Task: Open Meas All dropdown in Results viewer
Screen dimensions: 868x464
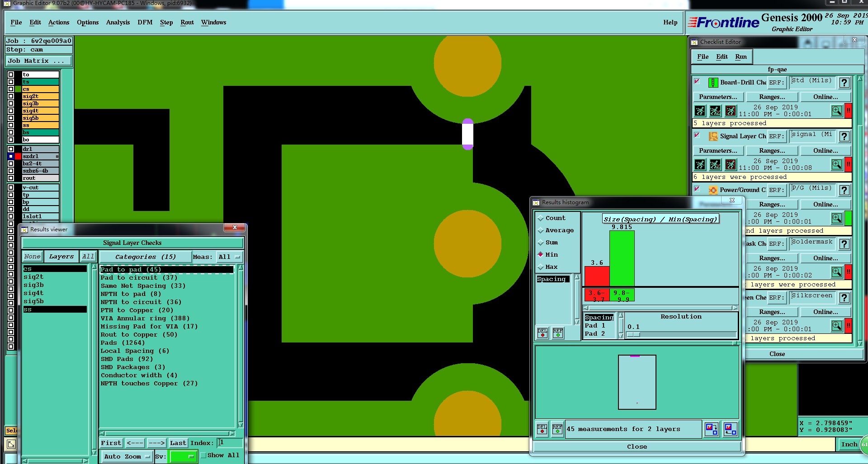Action: click(x=229, y=257)
